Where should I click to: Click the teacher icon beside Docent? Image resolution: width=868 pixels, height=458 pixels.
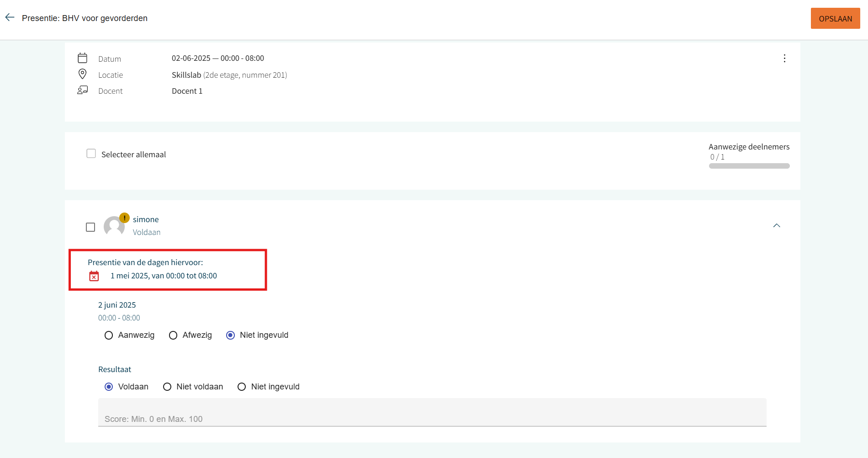pyautogui.click(x=83, y=90)
